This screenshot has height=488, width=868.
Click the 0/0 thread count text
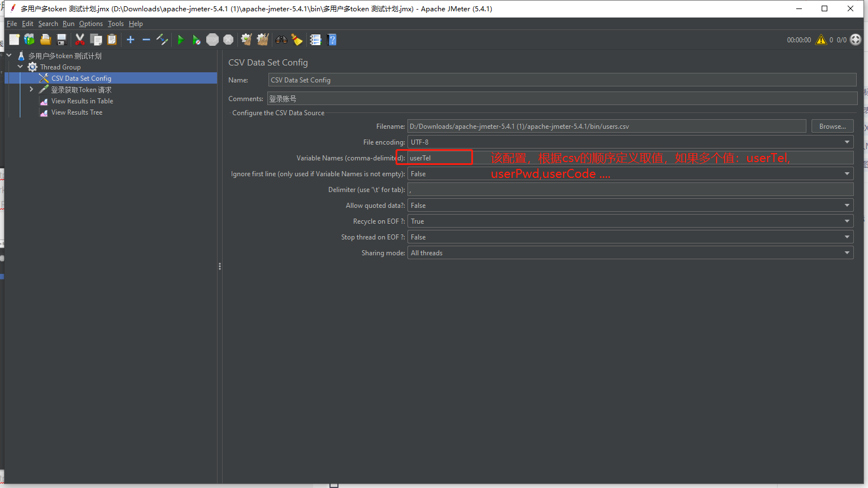point(841,40)
